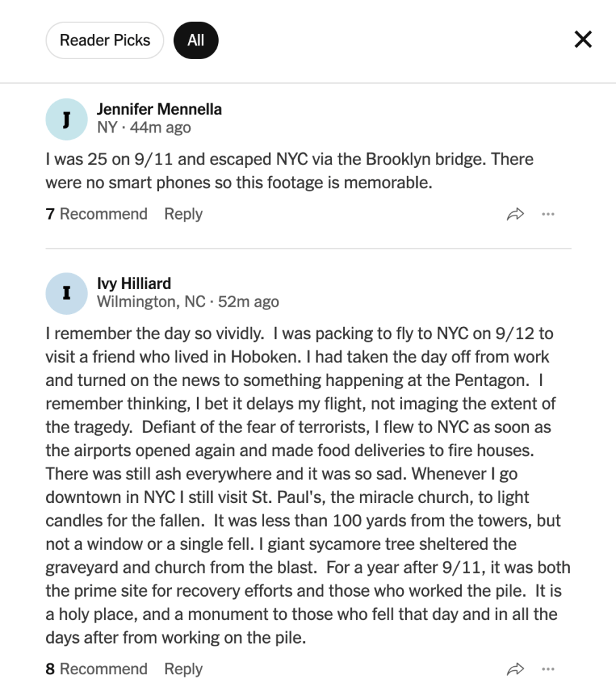Click Jennifer Mennella's avatar icon
The width and height of the screenshot is (616, 696).
67,120
